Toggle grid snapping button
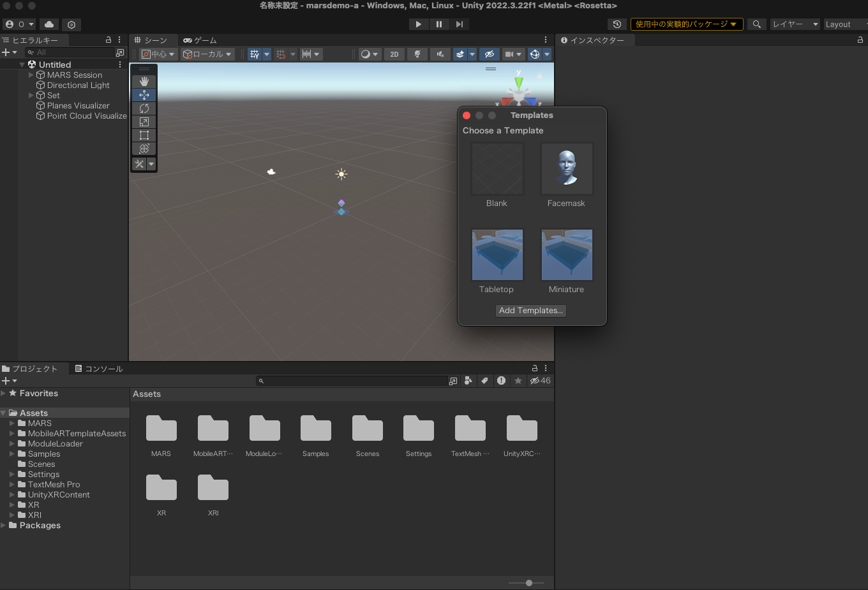Viewport: 868px width, 590px height. (255, 54)
